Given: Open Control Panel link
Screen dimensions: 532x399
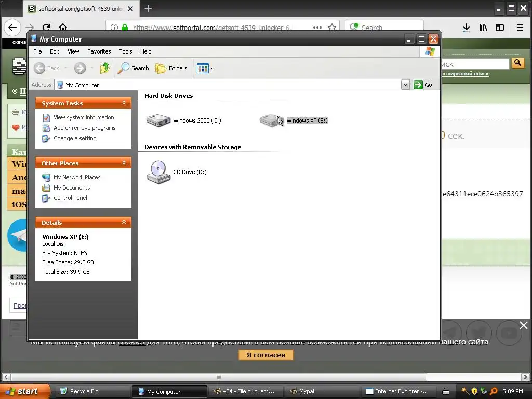Looking at the screenshot, I should [x=70, y=198].
